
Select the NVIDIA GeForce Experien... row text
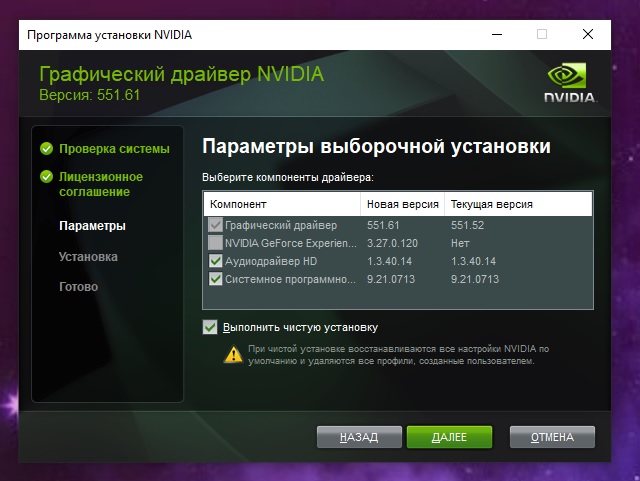291,243
